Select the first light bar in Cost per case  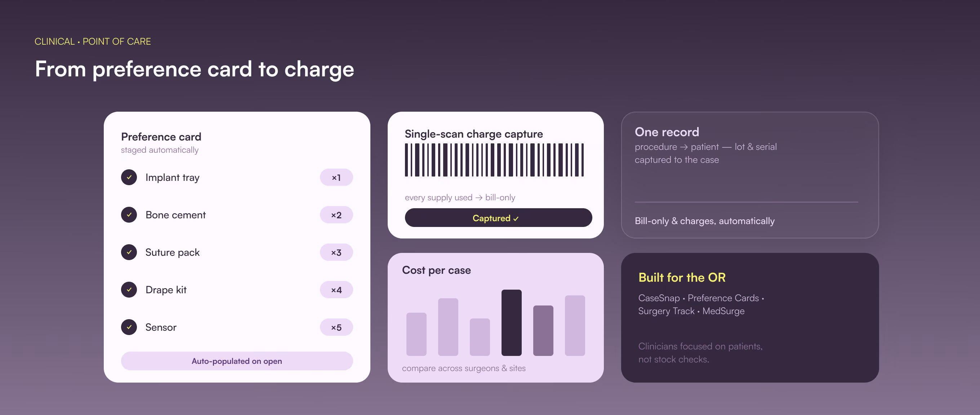coord(416,334)
